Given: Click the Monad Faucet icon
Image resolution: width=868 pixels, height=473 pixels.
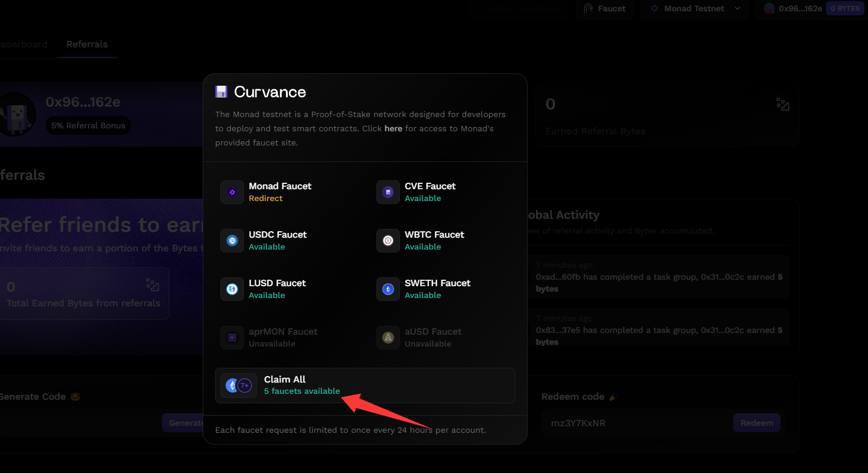Looking at the screenshot, I should point(232,192).
